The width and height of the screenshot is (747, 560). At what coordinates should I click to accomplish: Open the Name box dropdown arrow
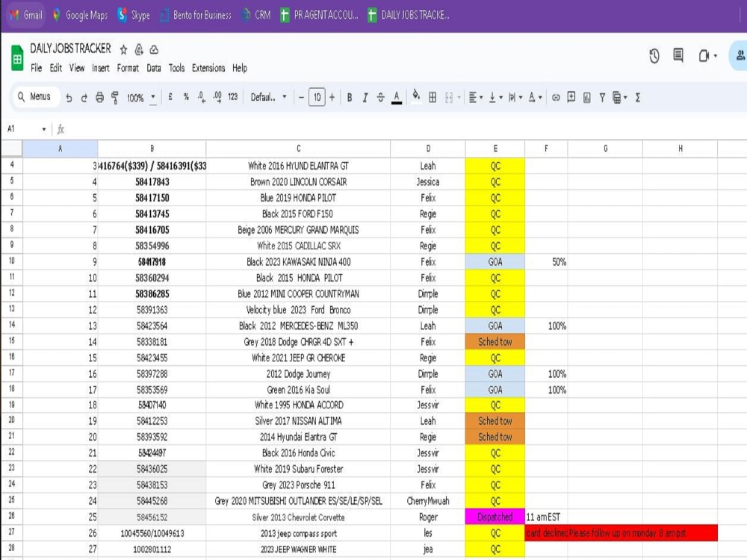coord(44,129)
